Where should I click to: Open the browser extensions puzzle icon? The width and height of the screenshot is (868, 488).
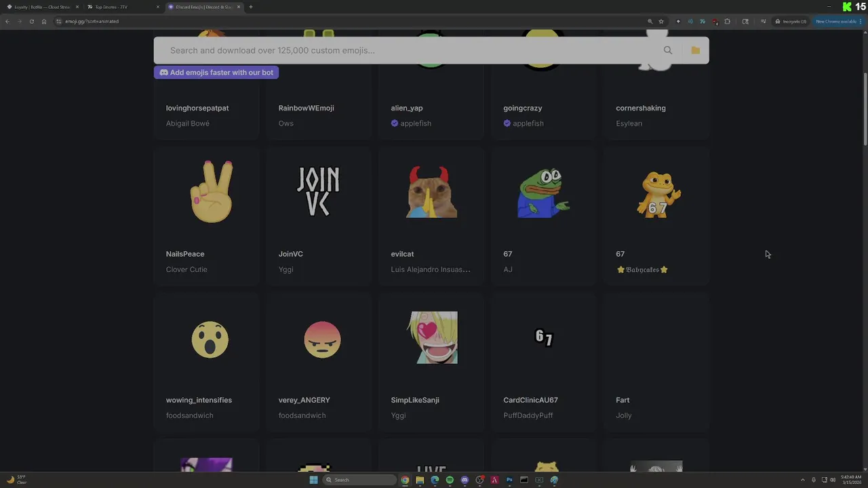pos(728,21)
